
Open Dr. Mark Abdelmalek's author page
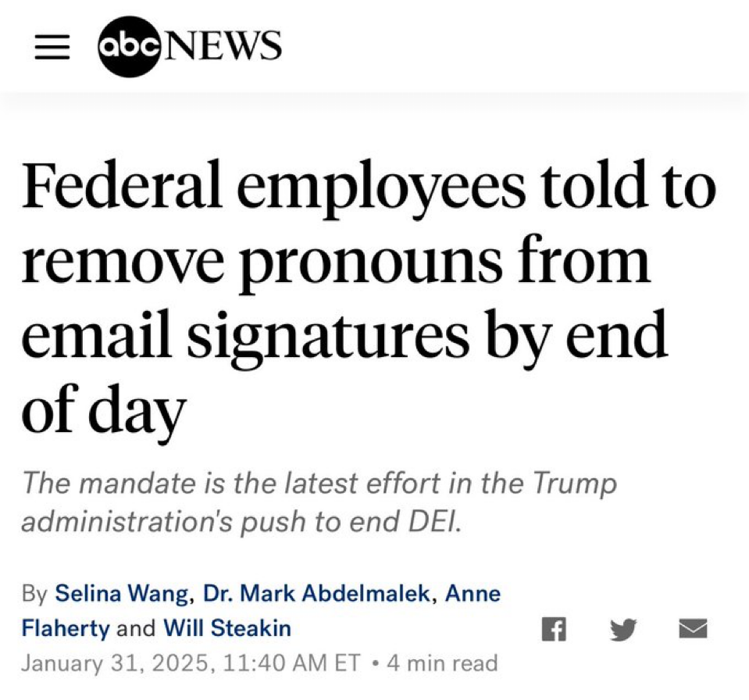click(x=316, y=594)
